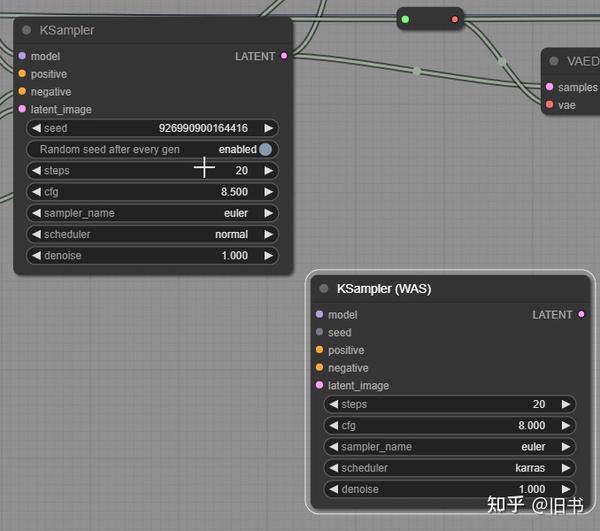
Task: Click the KSampler (WAS) collapse dot
Action: (324, 288)
